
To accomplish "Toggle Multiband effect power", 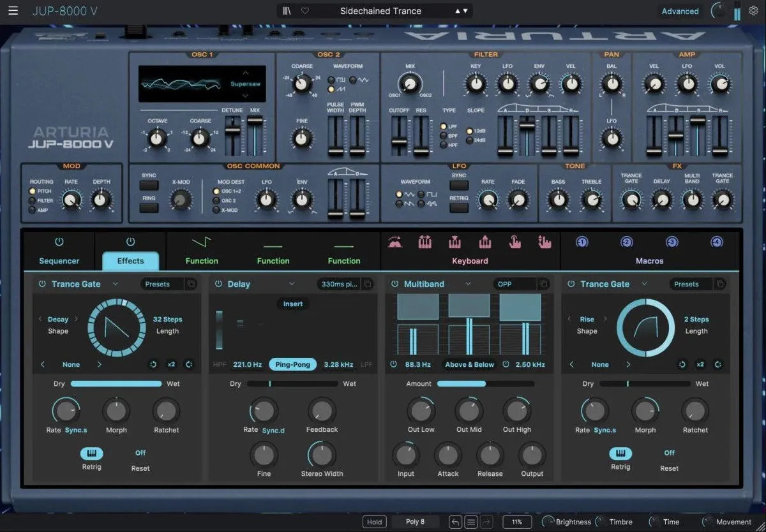I will [x=394, y=284].
